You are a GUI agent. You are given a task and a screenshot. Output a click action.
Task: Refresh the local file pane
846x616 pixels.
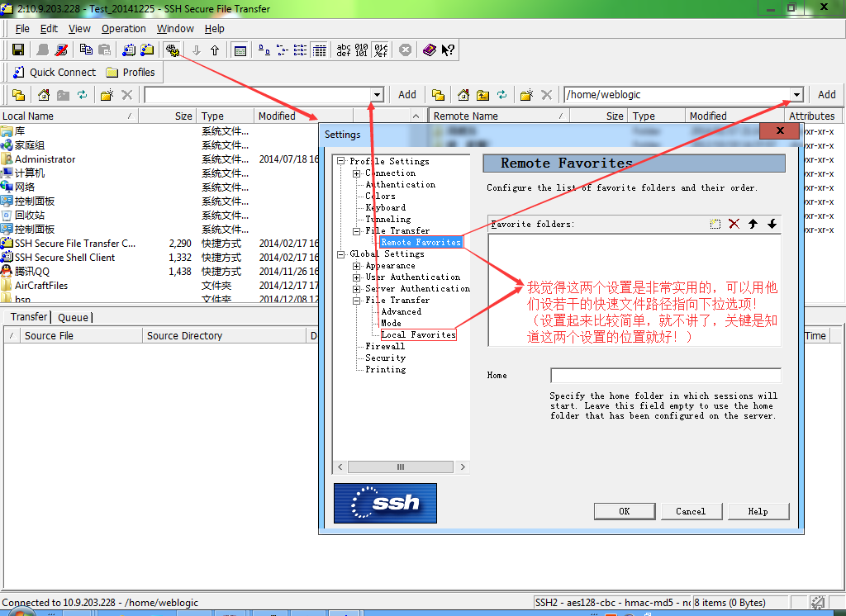click(x=82, y=95)
